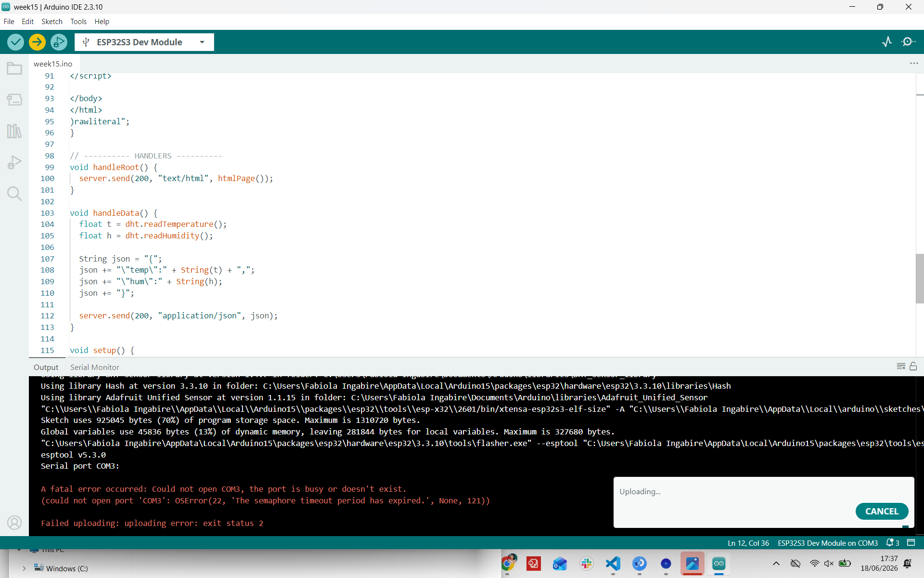The height and width of the screenshot is (578, 924).
Task: Click the Upload arrow button
Action: click(37, 42)
